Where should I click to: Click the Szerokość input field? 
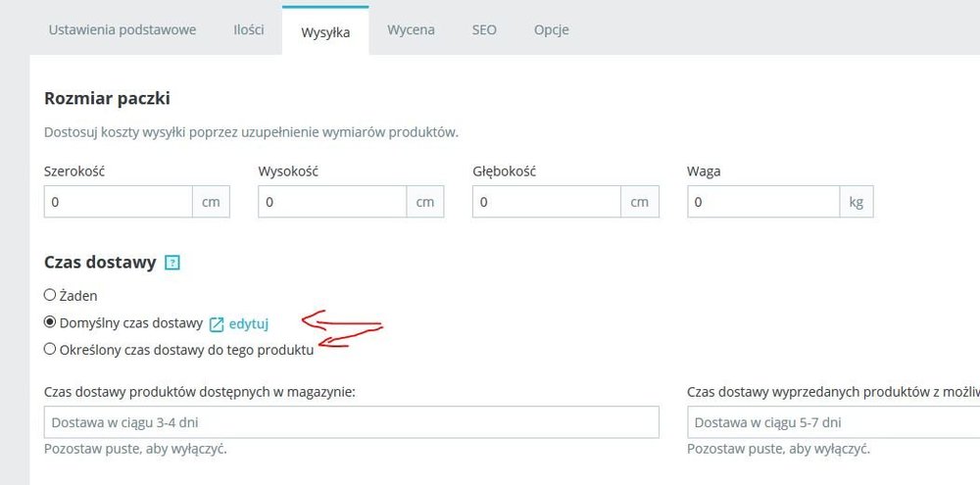pos(118,202)
